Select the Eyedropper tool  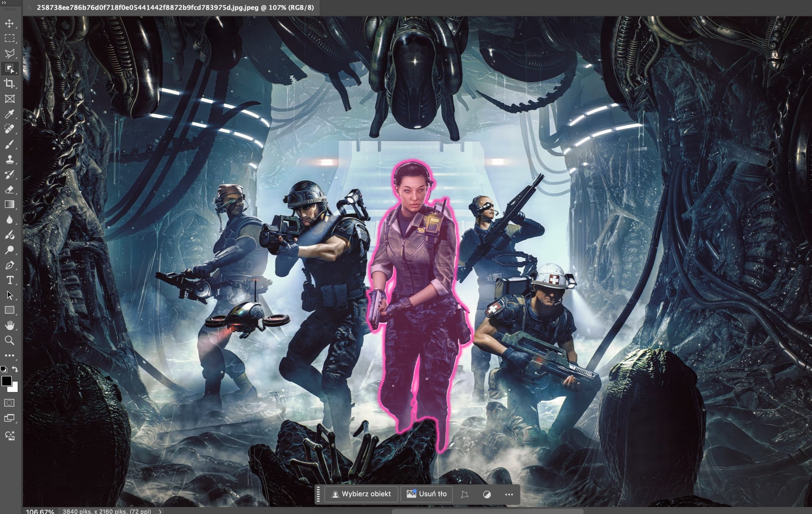10,114
